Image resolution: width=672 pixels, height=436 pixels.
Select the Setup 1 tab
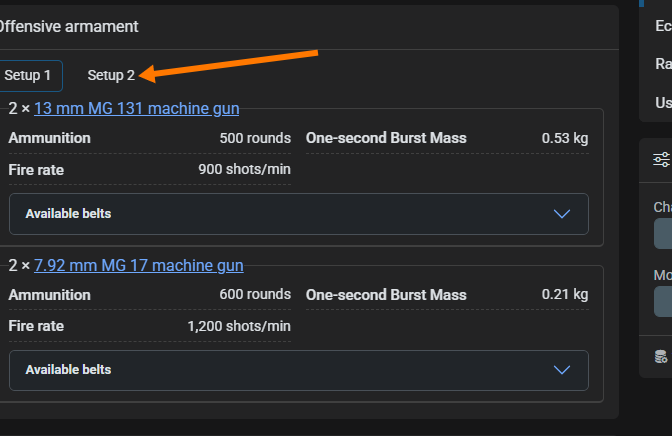coord(28,75)
